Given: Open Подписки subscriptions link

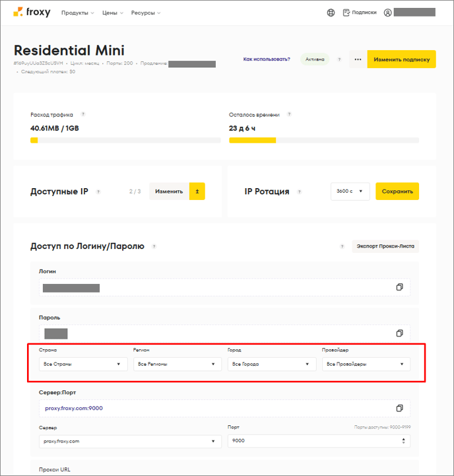Looking at the screenshot, I should [x=360, y=13].
